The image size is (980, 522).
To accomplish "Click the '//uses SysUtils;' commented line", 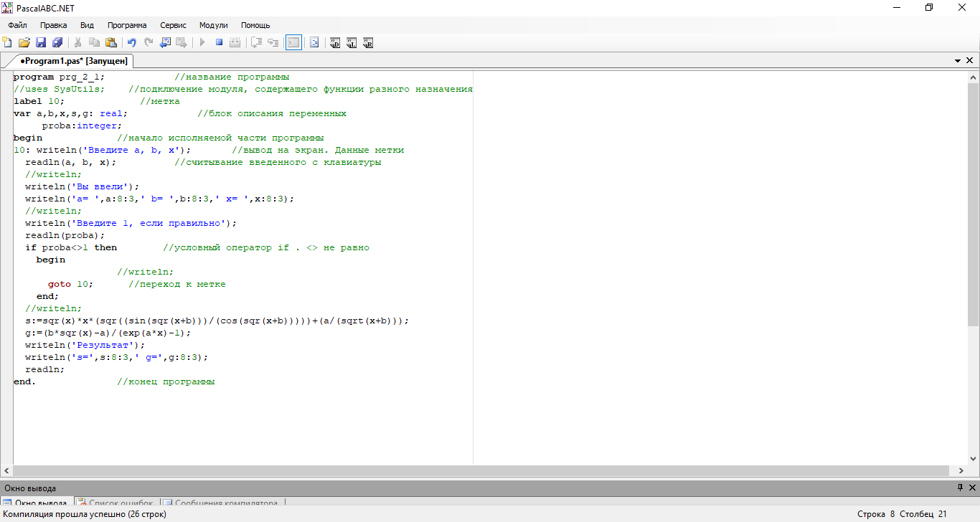I will point(59,89).
